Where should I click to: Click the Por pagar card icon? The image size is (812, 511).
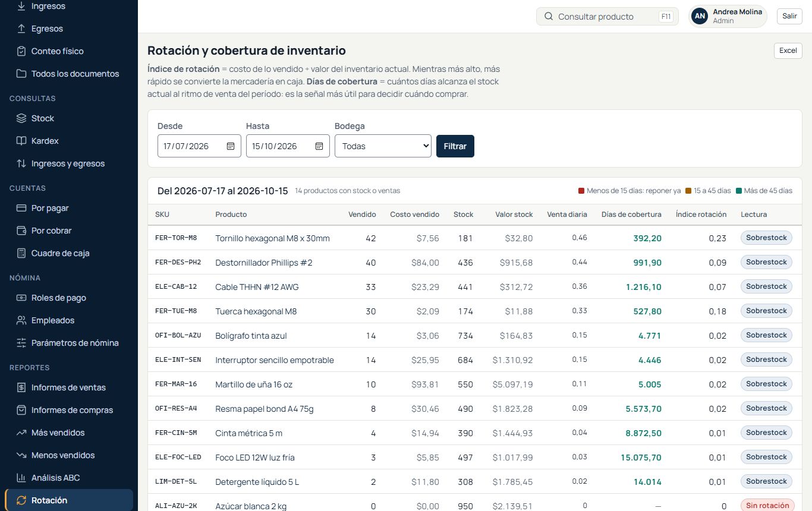21,208
